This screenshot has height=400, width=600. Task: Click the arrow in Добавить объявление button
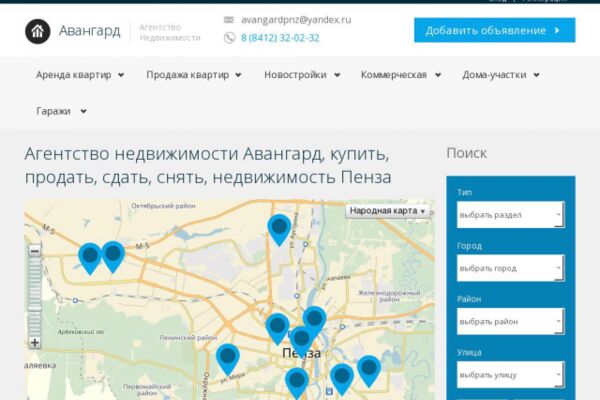click(x=557, y=30)
